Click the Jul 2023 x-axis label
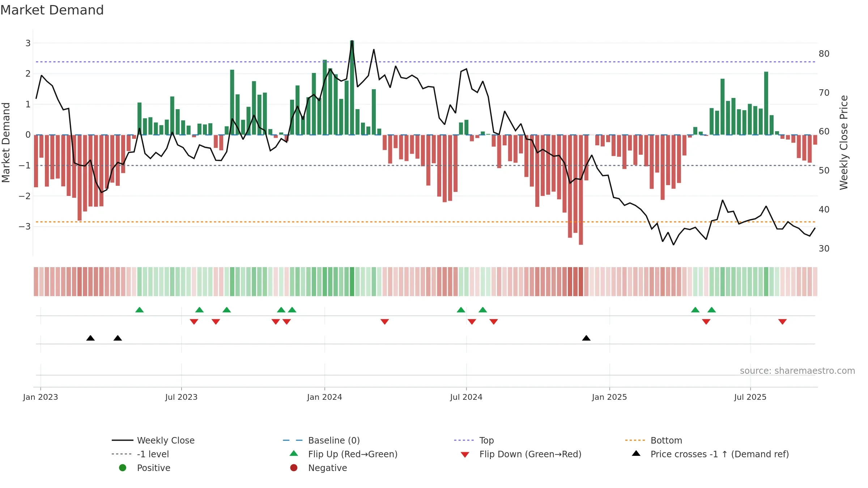Viewport: 868px width, 488px height. (x=181, y=397)
